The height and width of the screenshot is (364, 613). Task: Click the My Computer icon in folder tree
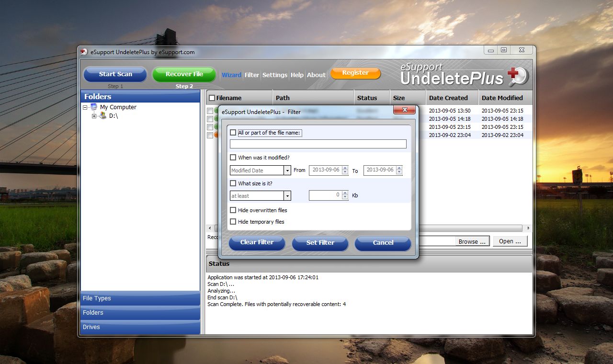pos(93,107)
